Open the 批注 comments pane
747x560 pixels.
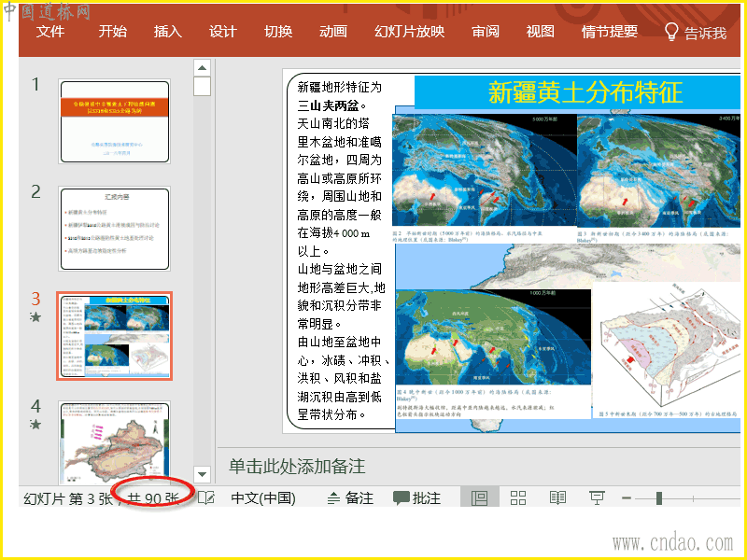[416, 498]
